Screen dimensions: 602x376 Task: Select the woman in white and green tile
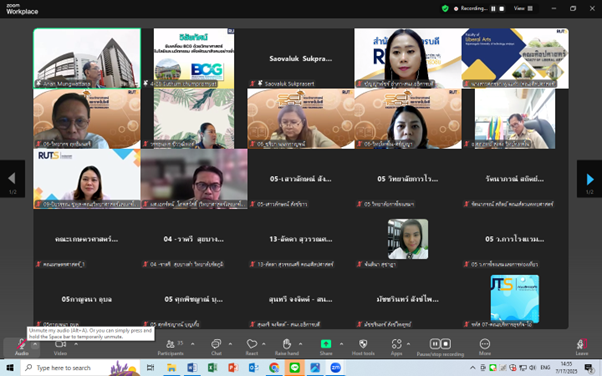click(x=408, y=239)
